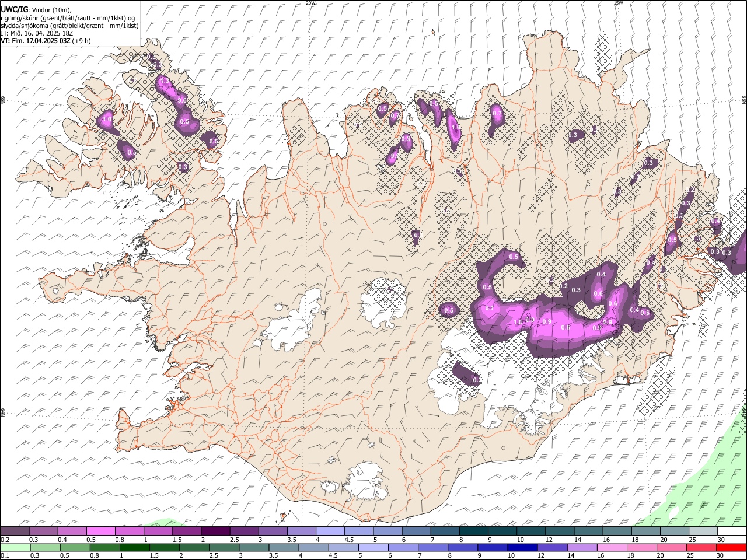The width and height of the screenshot is (747, 560).
Task: Click the upper legend swatch starting at 1.5
Action: pos(187,531)
